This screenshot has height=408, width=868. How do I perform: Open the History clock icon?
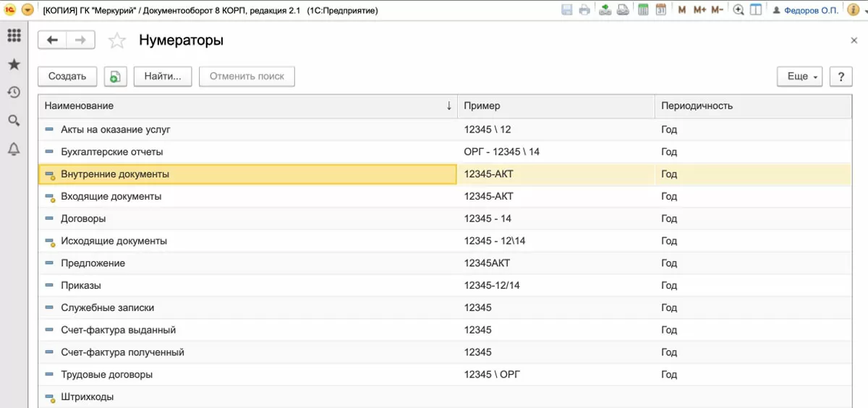(x=13, y=93)
